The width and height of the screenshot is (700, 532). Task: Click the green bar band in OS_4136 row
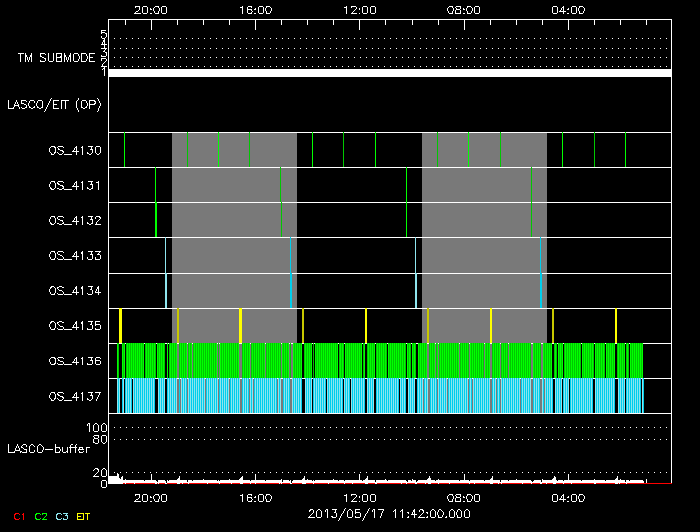coord(380,358)
